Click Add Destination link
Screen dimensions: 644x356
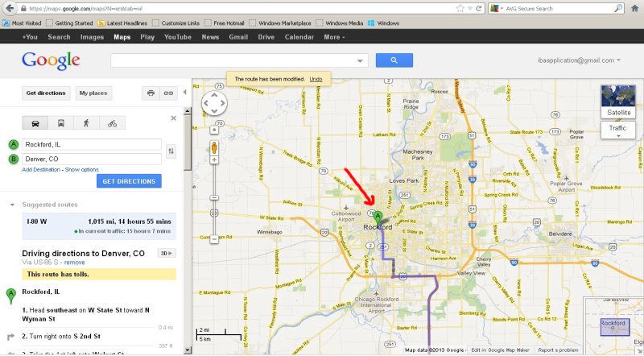pos(41,169)
